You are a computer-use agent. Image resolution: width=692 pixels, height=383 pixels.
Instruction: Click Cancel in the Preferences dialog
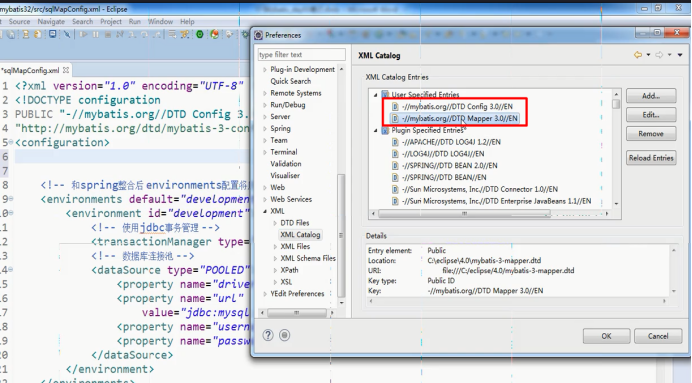pos(658,336)
